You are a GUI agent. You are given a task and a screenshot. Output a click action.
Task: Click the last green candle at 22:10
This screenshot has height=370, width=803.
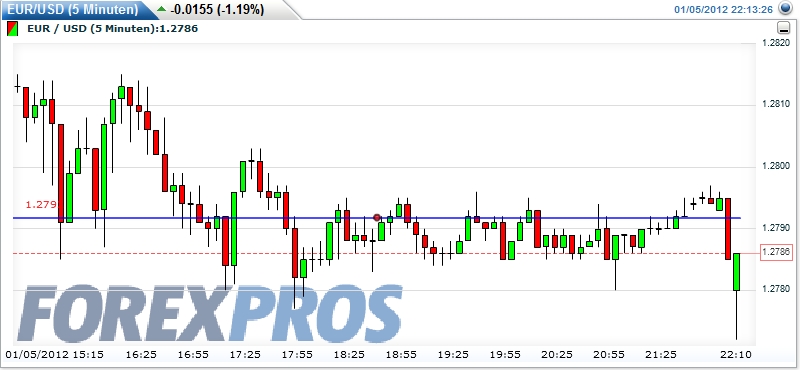pos(736,272)
